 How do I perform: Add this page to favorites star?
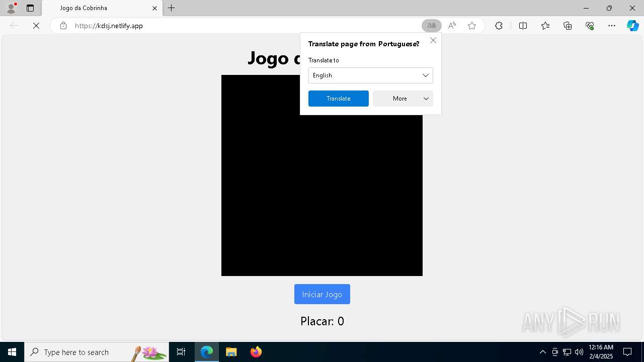(x=472, y=26)
